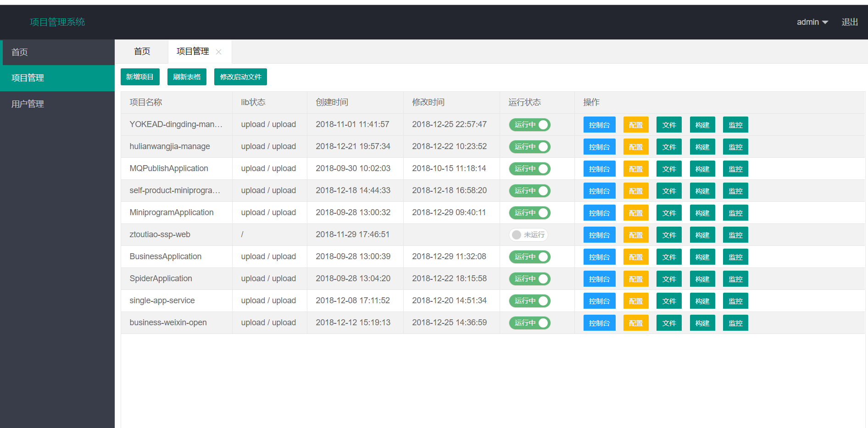Open 文件 for business-weixin-open
This screenshot has width=868, height=428.
tap(669, 323)
